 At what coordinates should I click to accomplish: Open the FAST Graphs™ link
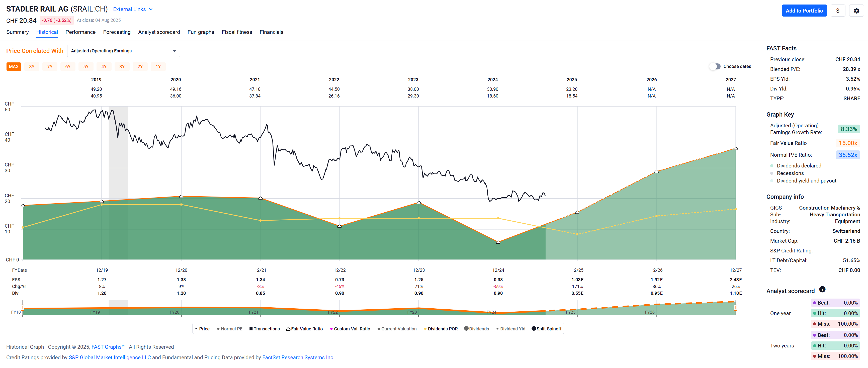pyautogui.click(x=108, y=347)
